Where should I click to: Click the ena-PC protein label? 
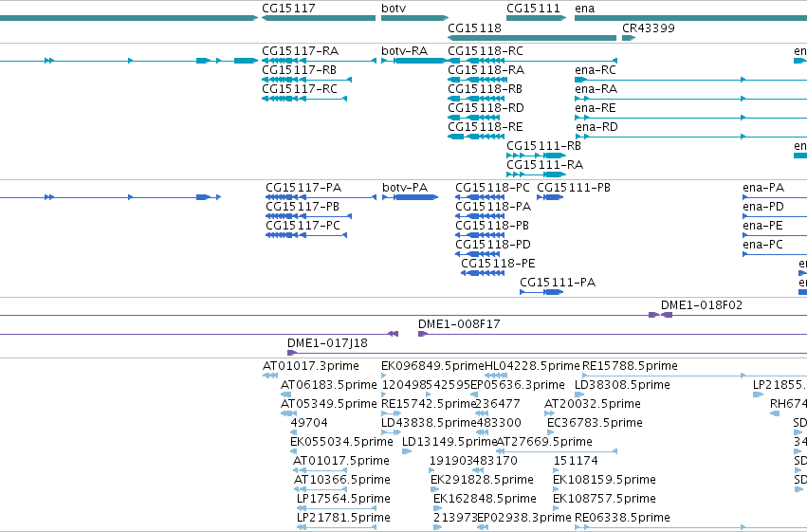point(762,245)
